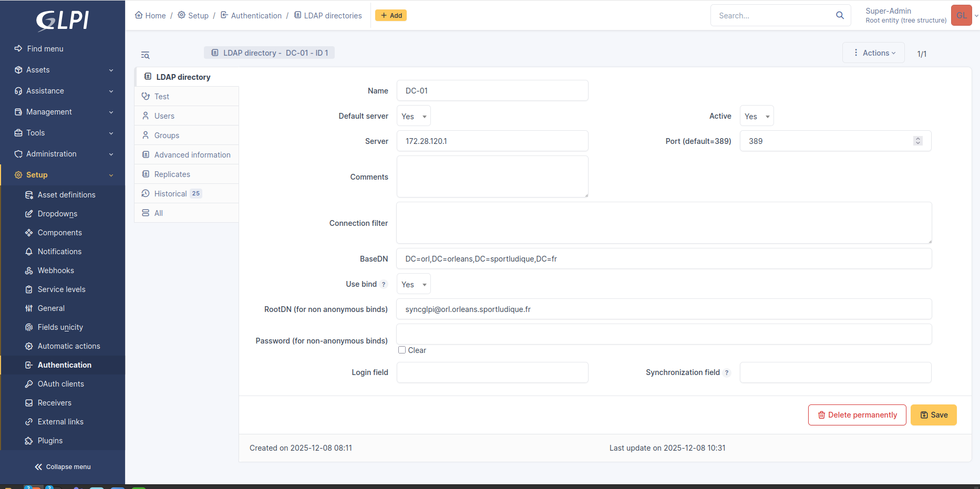Enable the Clear checkbox under the password field
The image size is (980, 489).
click(401, 350)
